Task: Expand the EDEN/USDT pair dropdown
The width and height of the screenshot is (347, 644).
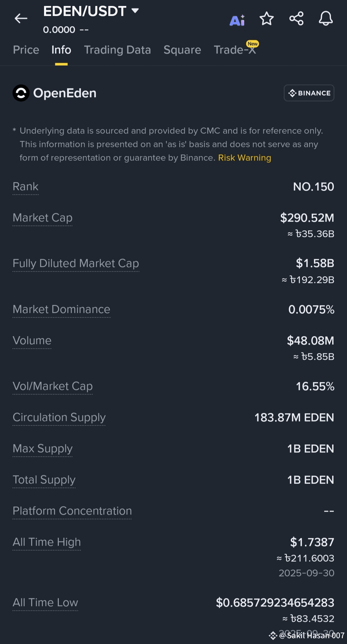Action: pyautogui.click(x=135, y=11)
